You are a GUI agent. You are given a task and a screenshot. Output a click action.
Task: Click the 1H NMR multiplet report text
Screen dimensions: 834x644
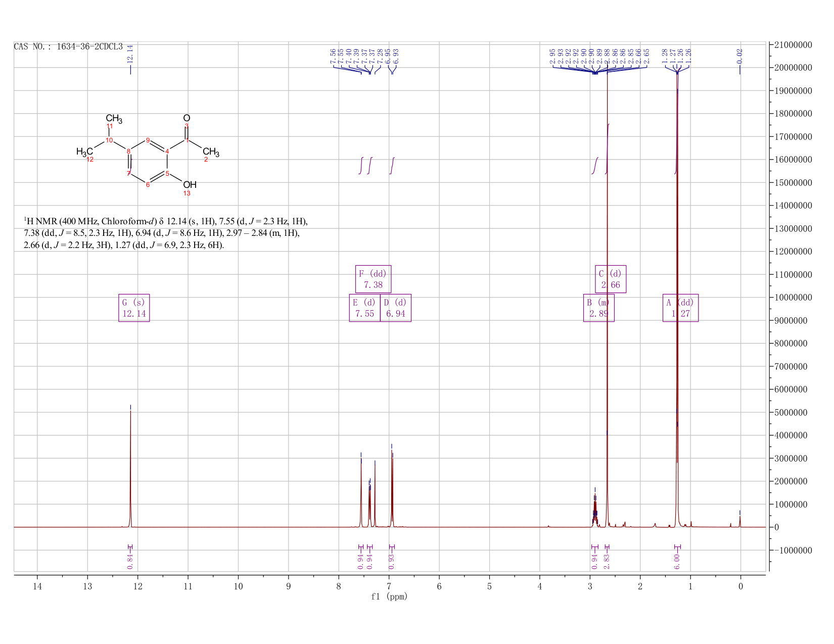[166, 233]
